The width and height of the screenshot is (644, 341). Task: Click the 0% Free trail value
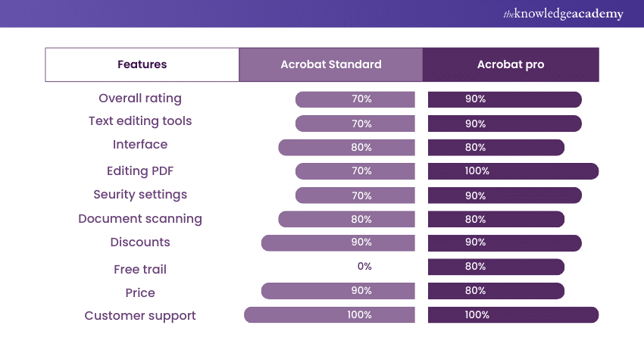[364, 267]
